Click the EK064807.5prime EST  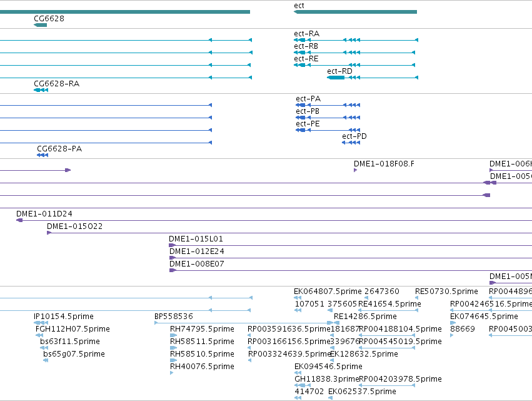298,298
